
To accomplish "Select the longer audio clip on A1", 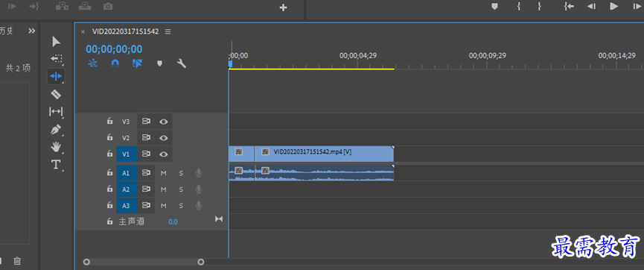I will pos(325,173).
